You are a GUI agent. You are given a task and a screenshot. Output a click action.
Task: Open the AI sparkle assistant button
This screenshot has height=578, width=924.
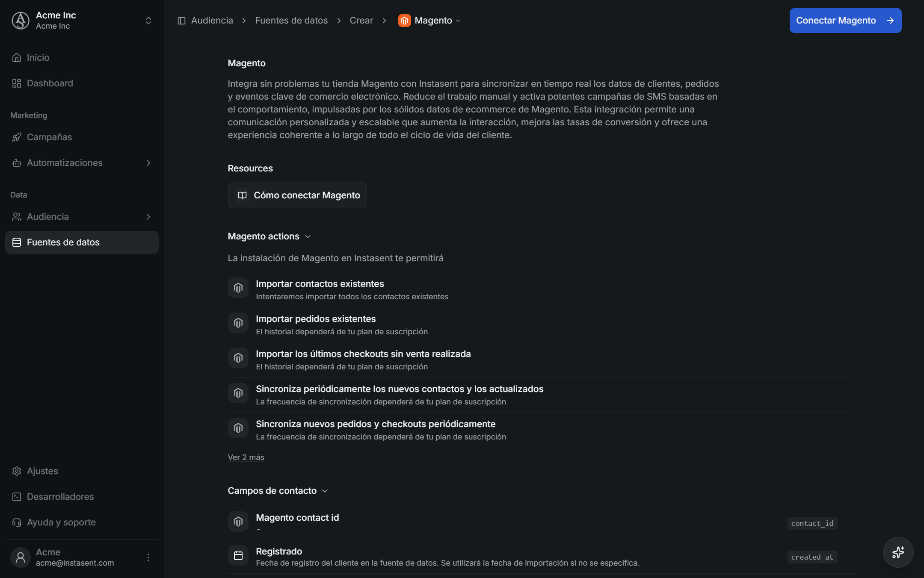tap(898, 552)
